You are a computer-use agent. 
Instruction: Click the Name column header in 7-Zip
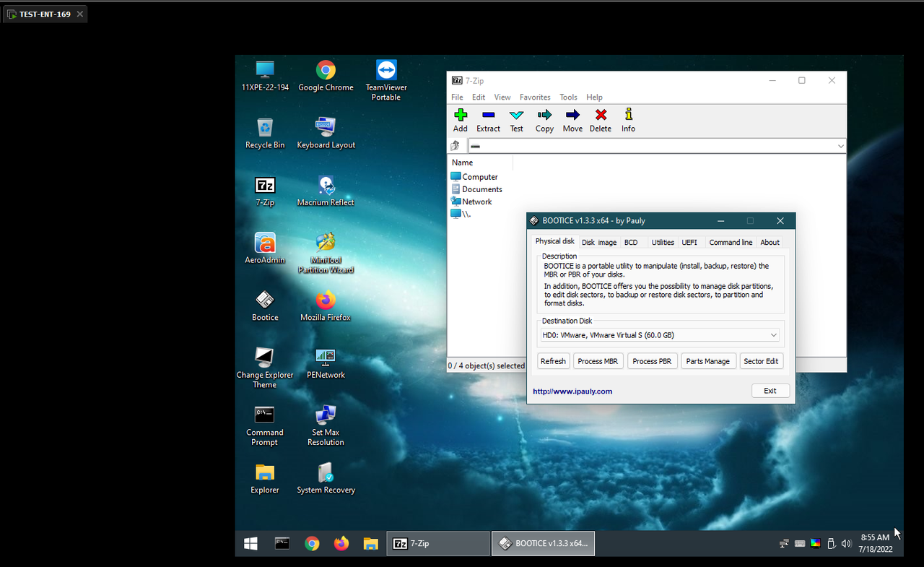481,163
